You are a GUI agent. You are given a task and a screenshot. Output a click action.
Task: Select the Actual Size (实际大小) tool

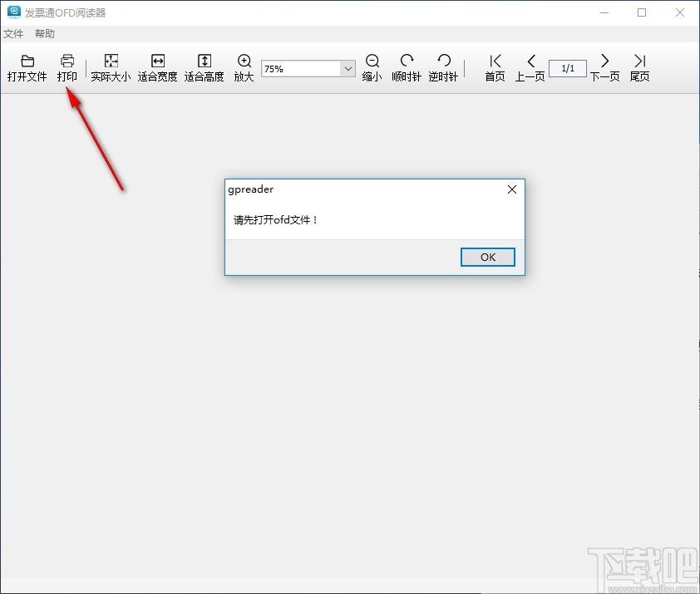pyautogui.click(x=111, y=61)
